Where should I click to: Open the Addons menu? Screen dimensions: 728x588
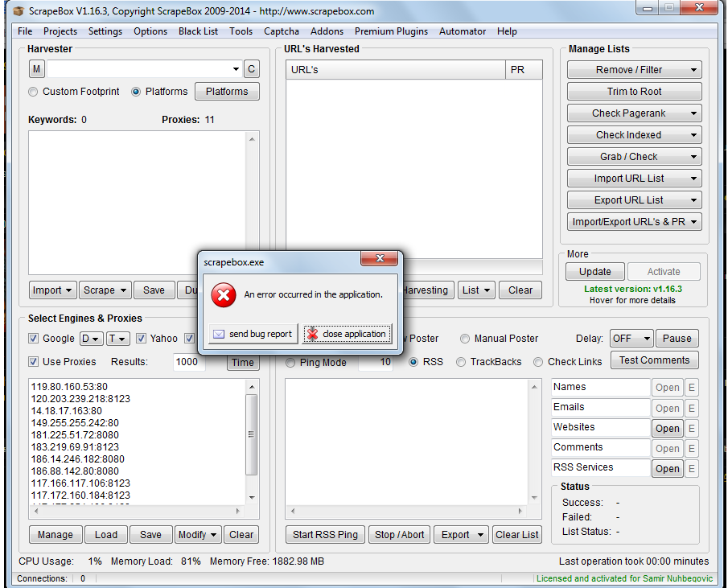tap(327, 31)
